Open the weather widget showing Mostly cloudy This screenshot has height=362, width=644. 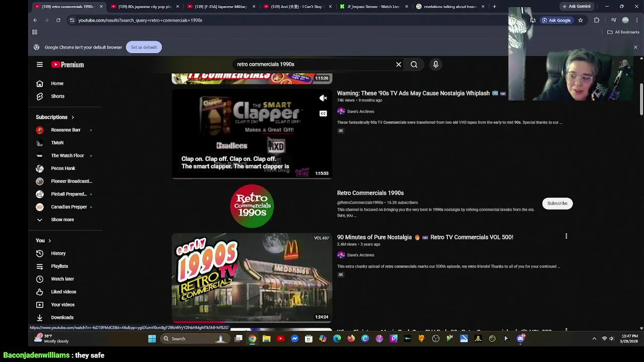(50, 338)
